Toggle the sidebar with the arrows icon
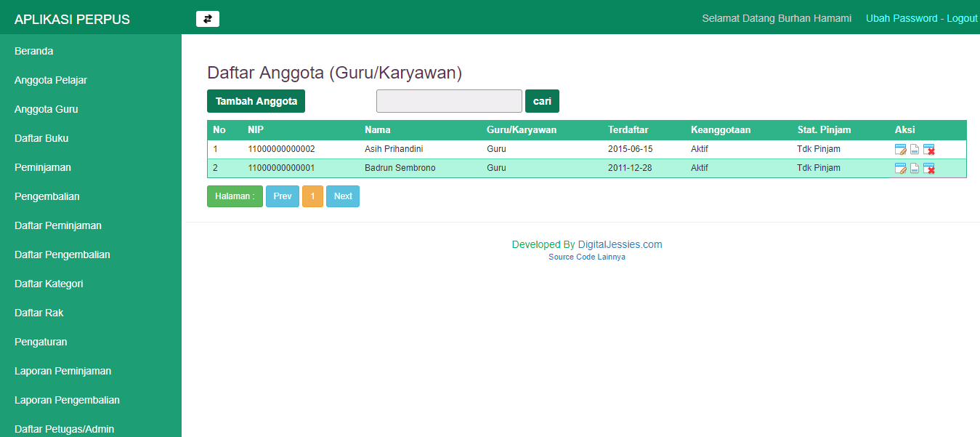 (208, 19)
